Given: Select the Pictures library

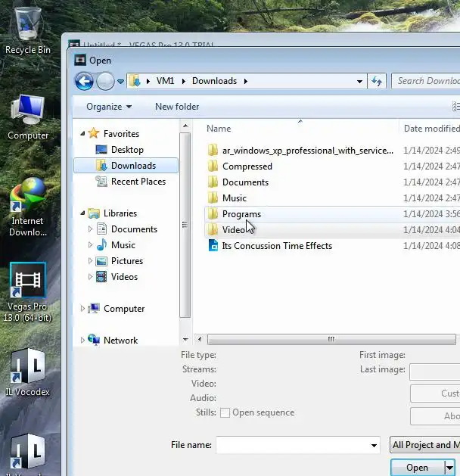Looking at the screenshot, I should pyautogui.click(x=127, y=261).
